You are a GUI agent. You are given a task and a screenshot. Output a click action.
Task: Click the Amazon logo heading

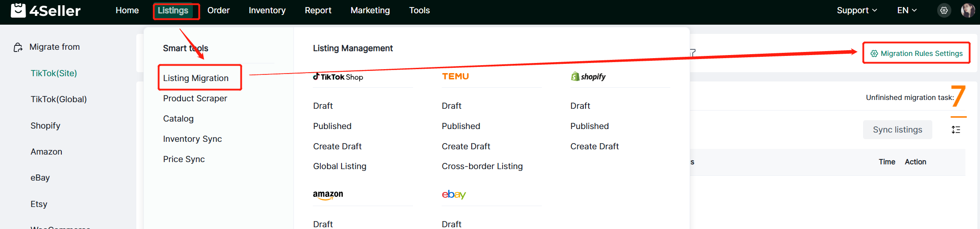(x=328, y=195)
